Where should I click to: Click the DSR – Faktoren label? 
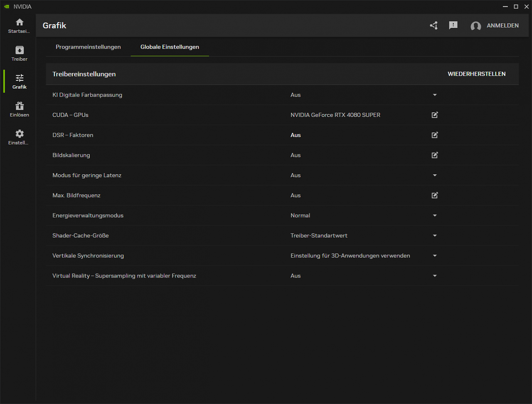[73, 135]
